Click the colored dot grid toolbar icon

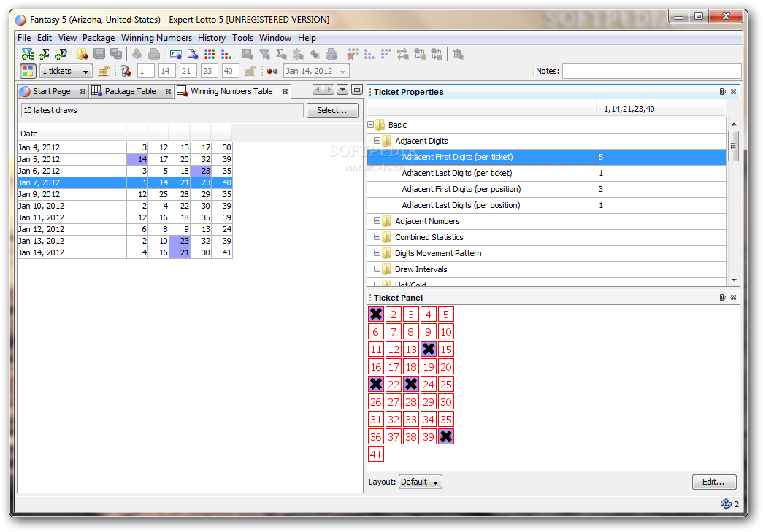[210, 54]
